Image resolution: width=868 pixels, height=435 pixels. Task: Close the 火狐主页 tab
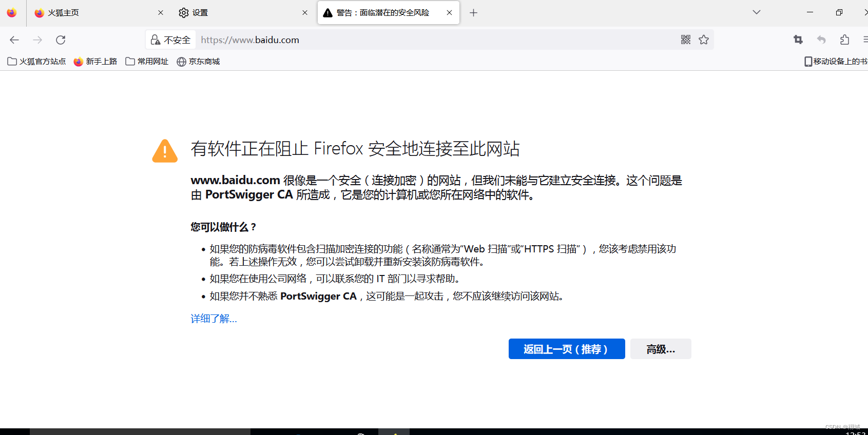[161, 13]
